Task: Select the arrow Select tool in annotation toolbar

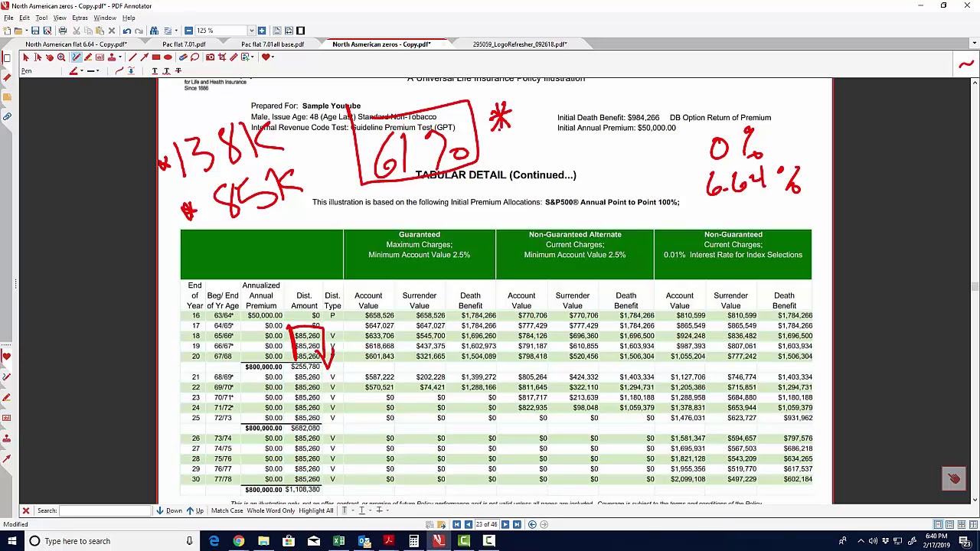Action: pos(26,57)
